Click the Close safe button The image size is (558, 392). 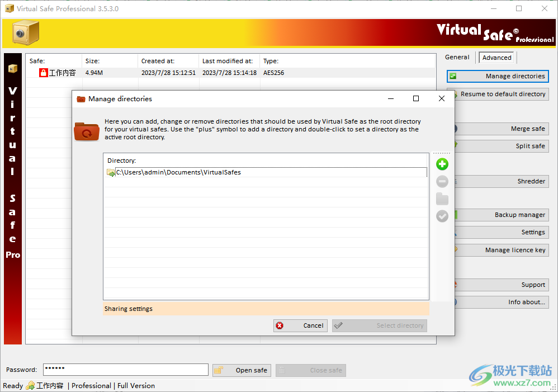coord(311,370)
